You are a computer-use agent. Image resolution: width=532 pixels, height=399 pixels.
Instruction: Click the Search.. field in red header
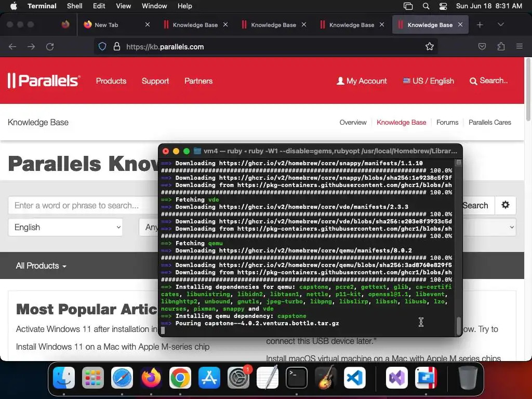pyautogui.click(x=489, y=81)
